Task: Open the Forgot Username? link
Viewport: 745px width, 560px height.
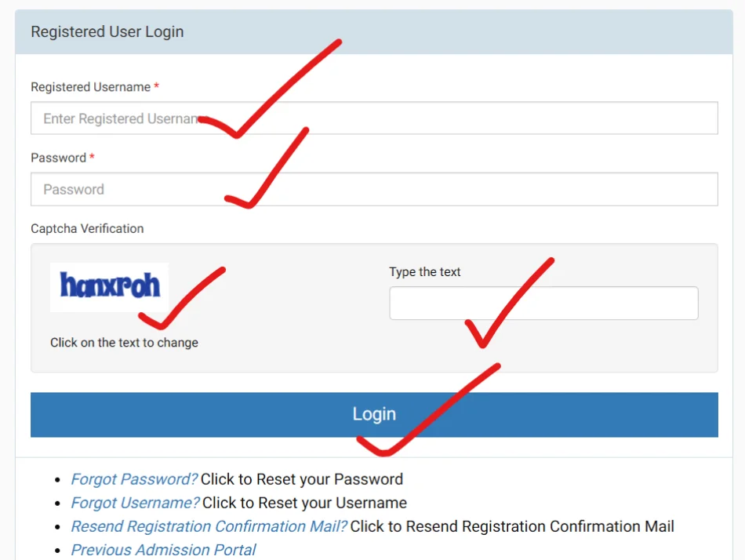Action: (x=135, y=503)
